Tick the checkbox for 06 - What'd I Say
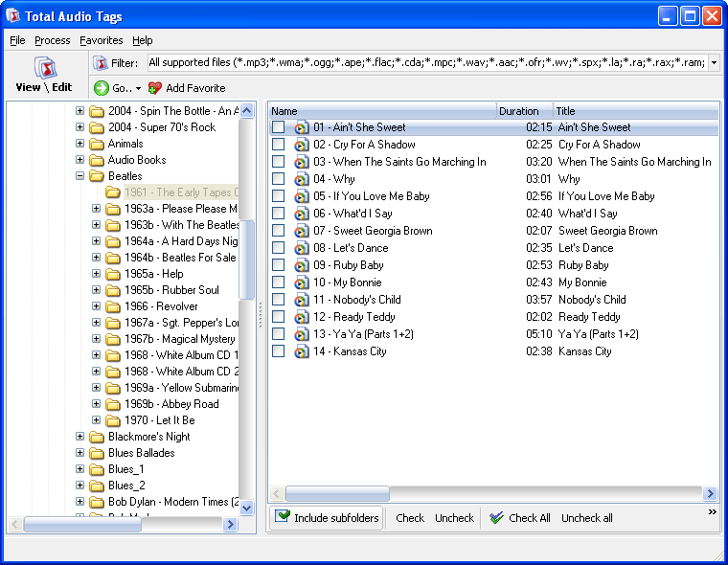This screenshot has height=565, width=728. pyautogui.click(x=278, y=214)
